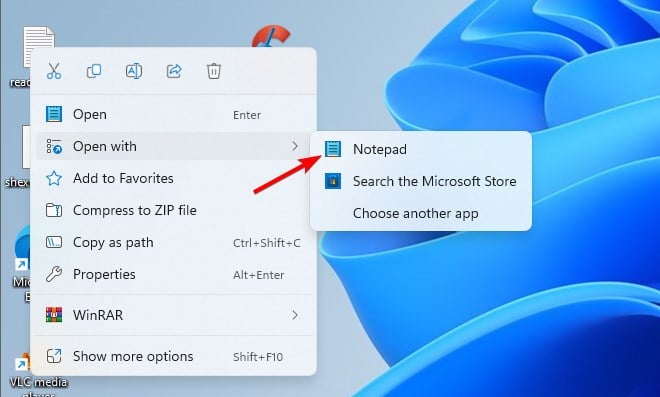The height and width of the screenshot is (397, 660).
Task: Click the Rename icon in context menu
Action: point(134,71)
